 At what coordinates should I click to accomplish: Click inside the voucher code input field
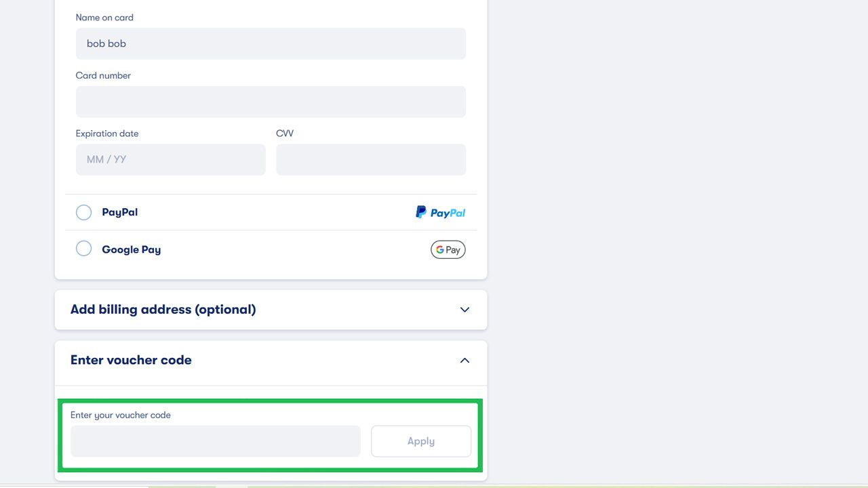coord(215,441)
